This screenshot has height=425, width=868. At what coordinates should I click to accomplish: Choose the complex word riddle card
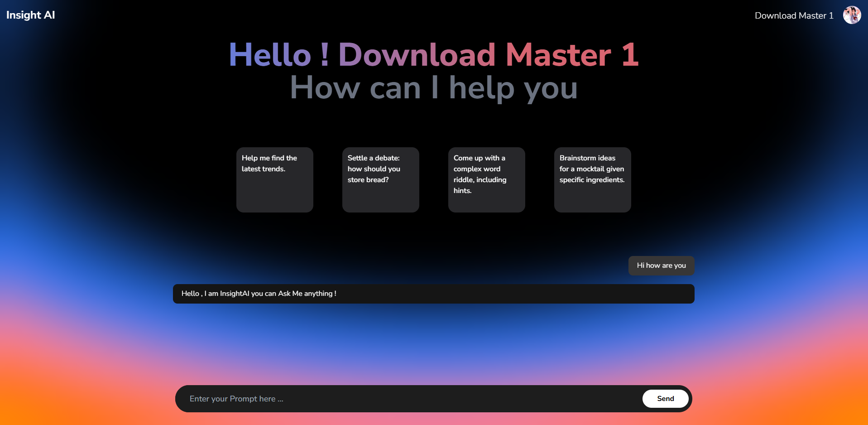[x=487, y=179]
